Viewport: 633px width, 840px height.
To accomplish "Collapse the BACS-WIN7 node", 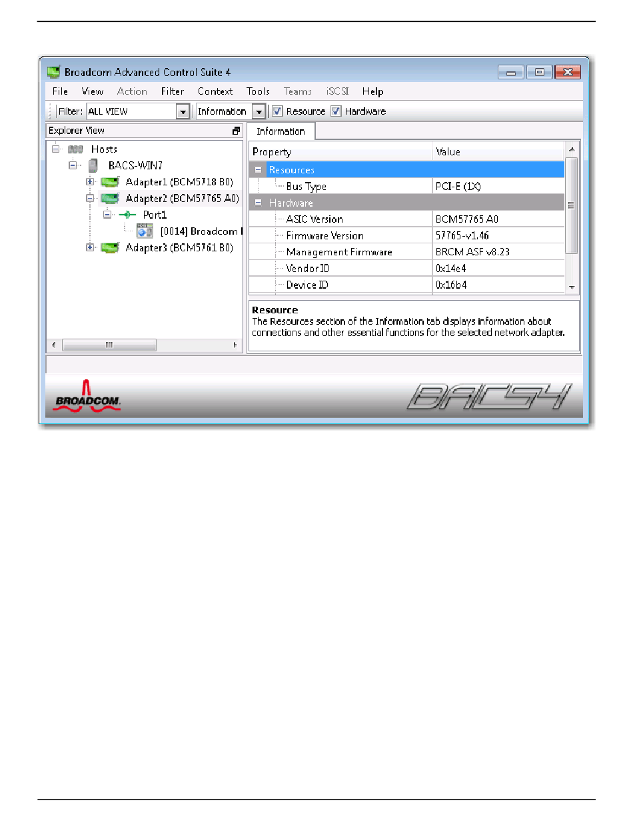I will pyautogui.click(x=73, y=165).
